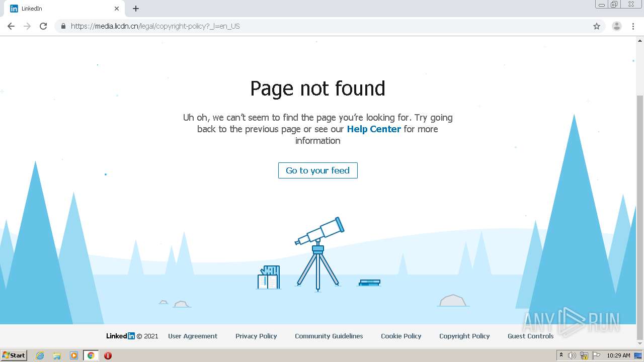Select the LinkedIn browser tab
Screen dimensions: 644x362
click(x=64, y=9)
